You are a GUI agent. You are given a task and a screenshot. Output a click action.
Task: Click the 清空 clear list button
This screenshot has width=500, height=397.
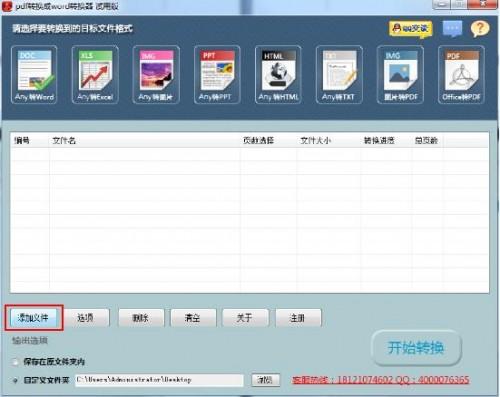coord(193,318)
